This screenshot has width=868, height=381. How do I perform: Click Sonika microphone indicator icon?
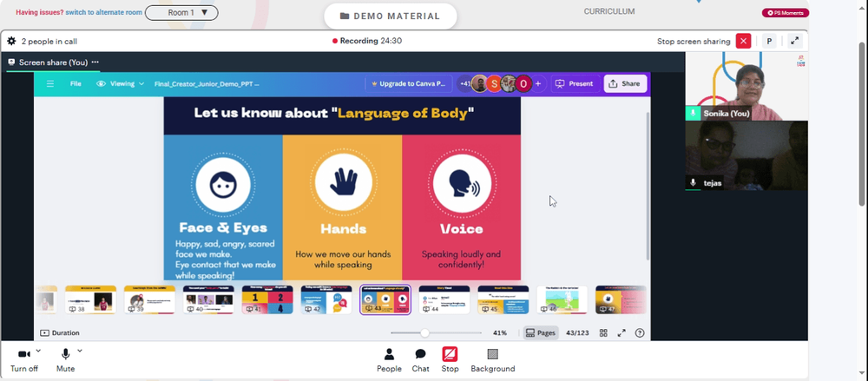[693, 114]
